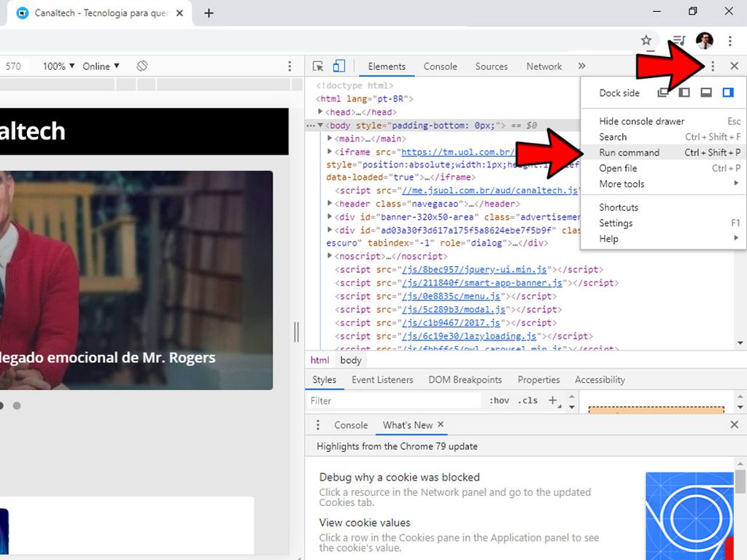Image resolution: width=747 pixels, height=560 pixels.
Task: Choose Open file from the menu
Action: (x=664, y=168)
